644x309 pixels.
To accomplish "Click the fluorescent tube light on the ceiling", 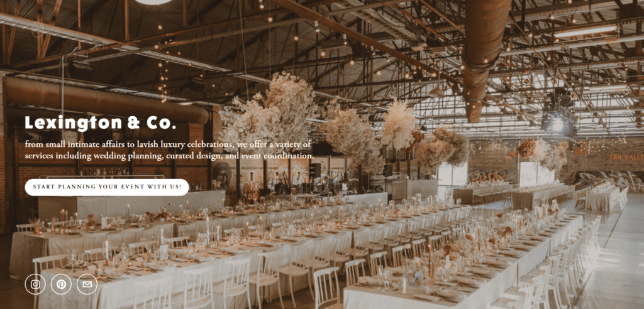I will 586,31.
